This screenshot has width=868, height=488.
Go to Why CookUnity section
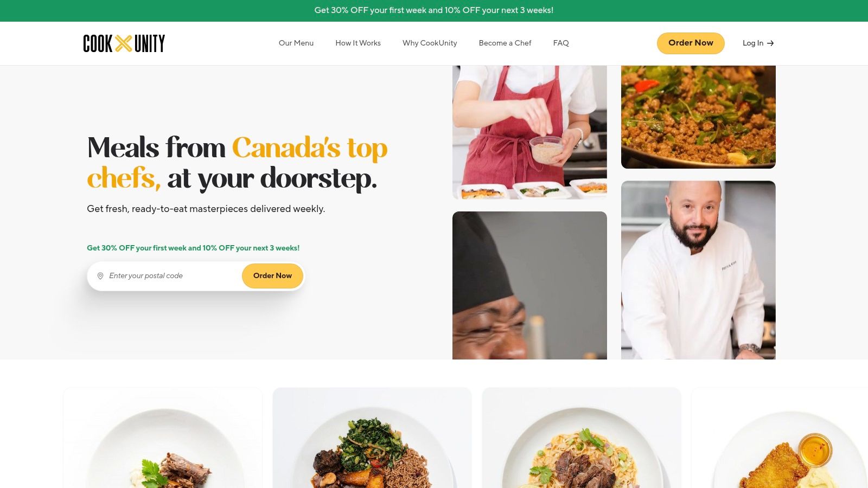point(430,43)
